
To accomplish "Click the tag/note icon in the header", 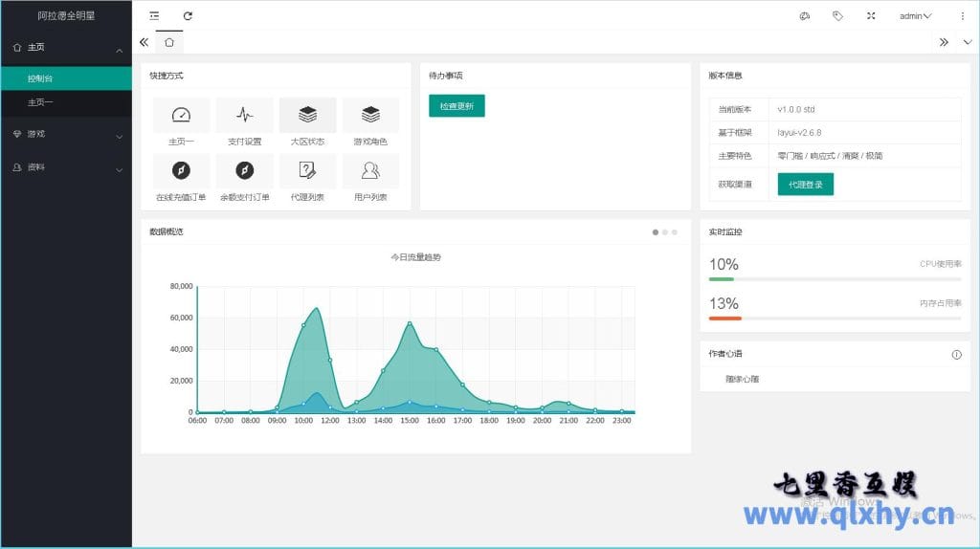I will pyautogui.click(x=837, y=16).
